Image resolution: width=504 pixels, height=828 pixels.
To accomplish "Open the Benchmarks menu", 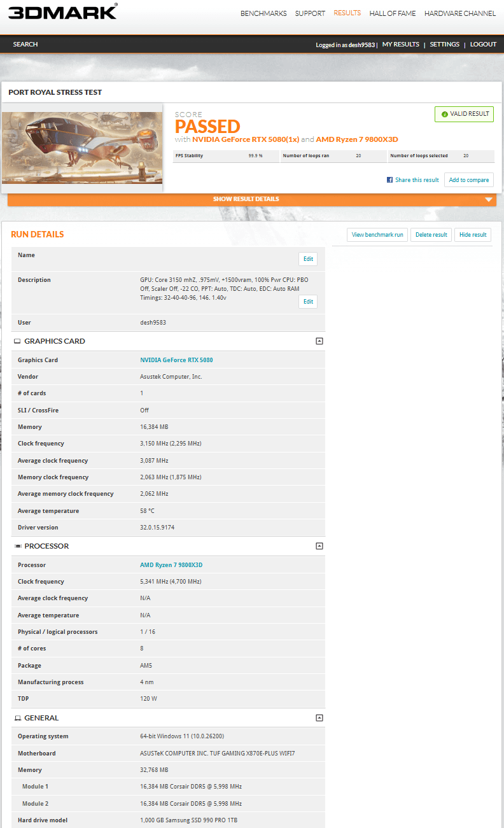I will [x=263, y=13].
